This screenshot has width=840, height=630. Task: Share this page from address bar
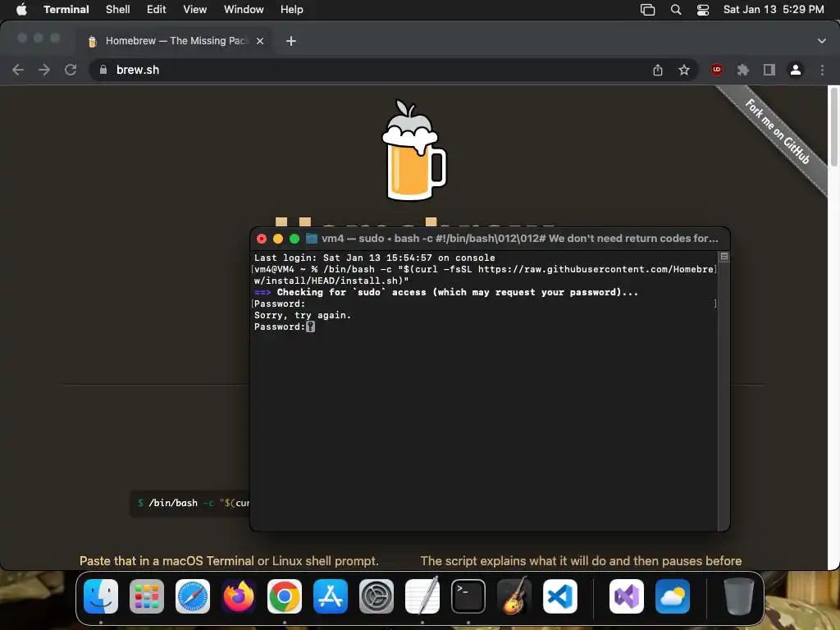658,70
